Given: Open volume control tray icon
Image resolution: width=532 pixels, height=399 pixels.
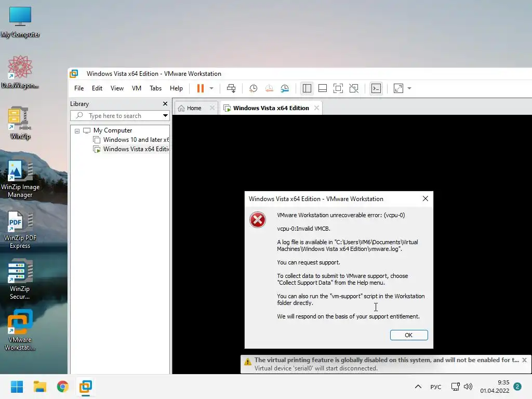Looking at the screenshot, I should pos(468,387).
